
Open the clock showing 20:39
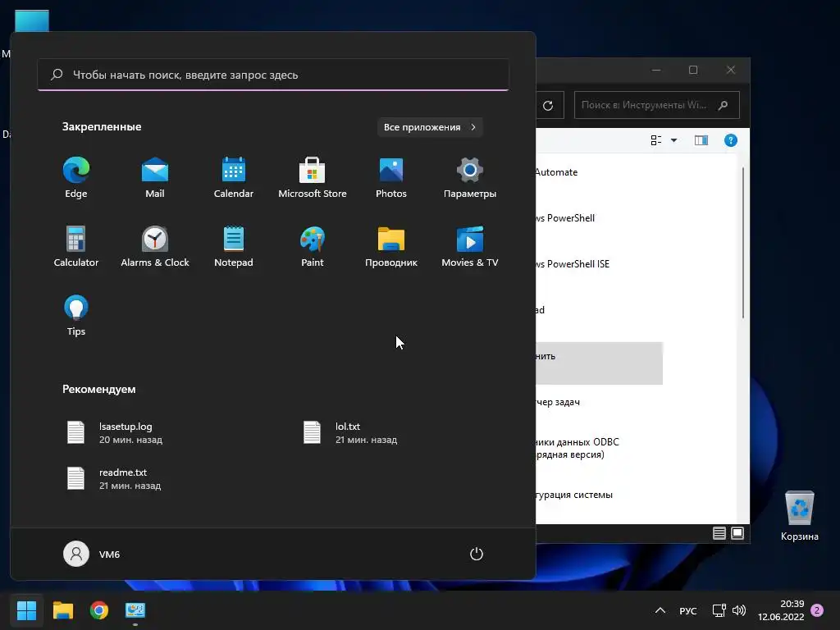tap(781, 610)
